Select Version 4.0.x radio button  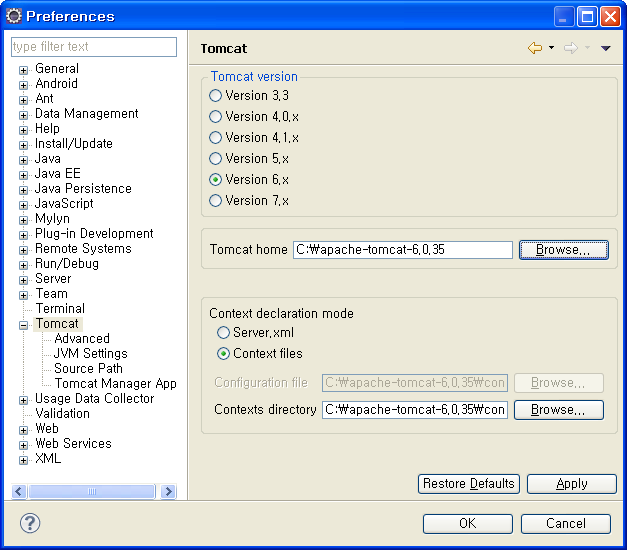pyautogui.click(x=216, y=116)
